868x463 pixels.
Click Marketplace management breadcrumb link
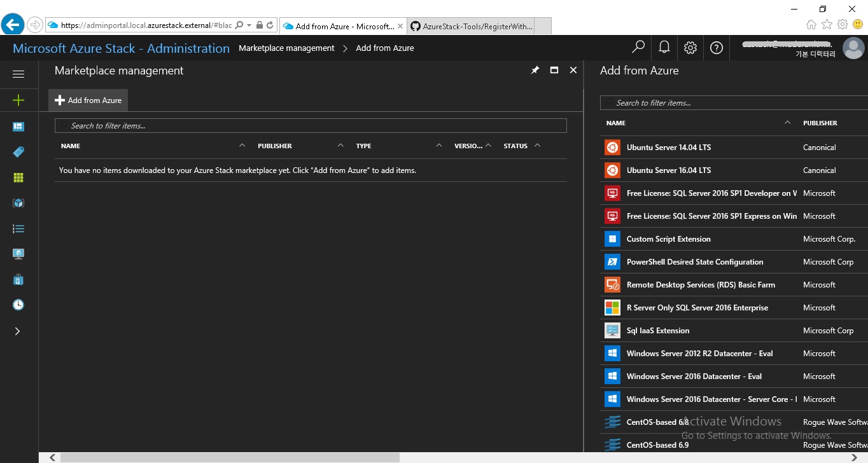(286, 48)
